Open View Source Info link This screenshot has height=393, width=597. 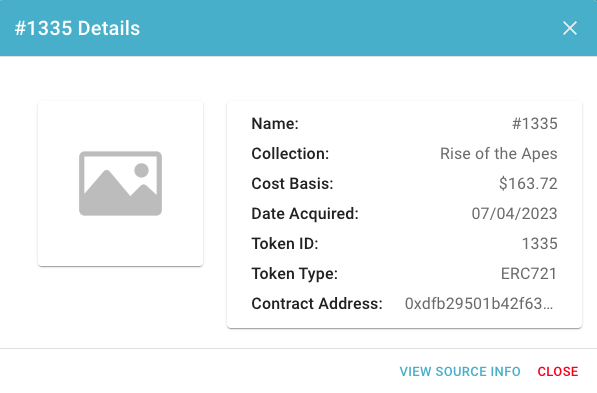point(460,371)
